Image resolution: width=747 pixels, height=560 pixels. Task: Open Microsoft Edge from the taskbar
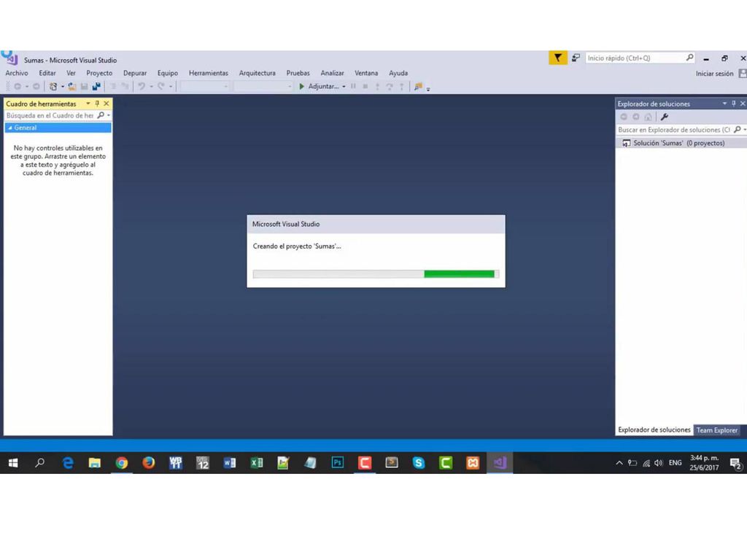[68, 462]
